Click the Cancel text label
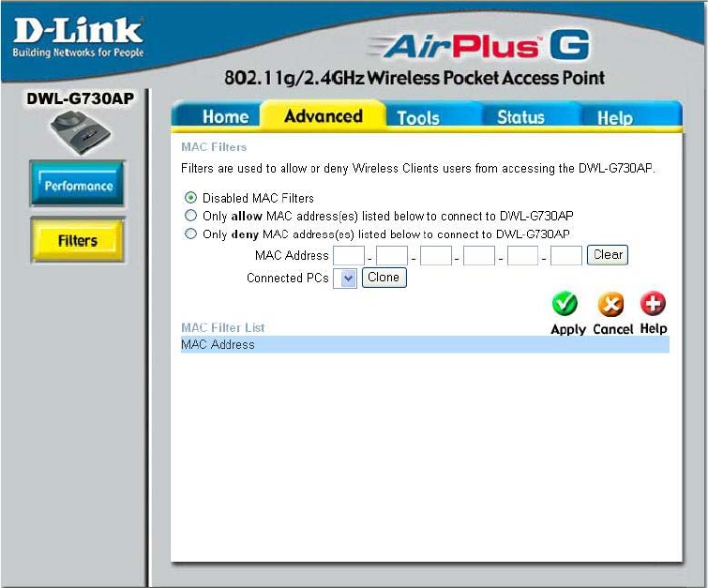This screenshot has width=708, height=588. [x=612, y=329]
